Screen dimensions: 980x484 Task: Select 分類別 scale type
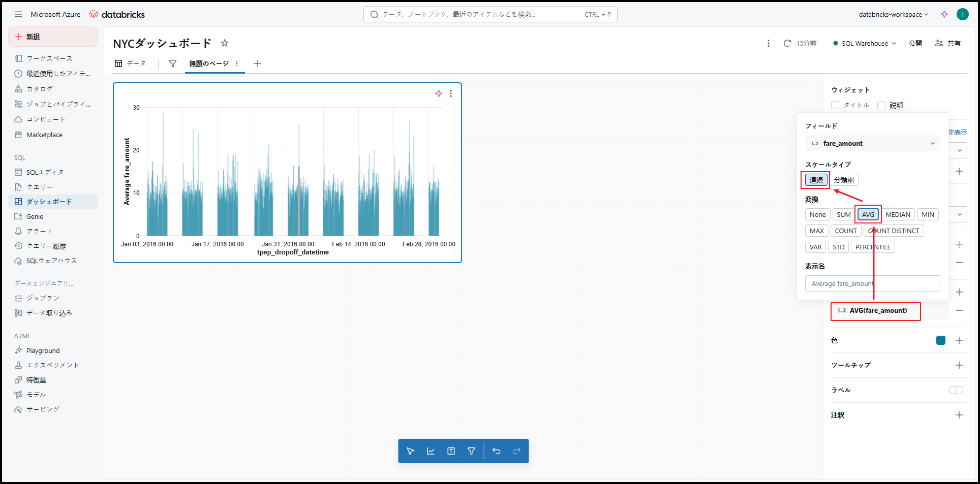pyautogui.click(x=844, y=180)
